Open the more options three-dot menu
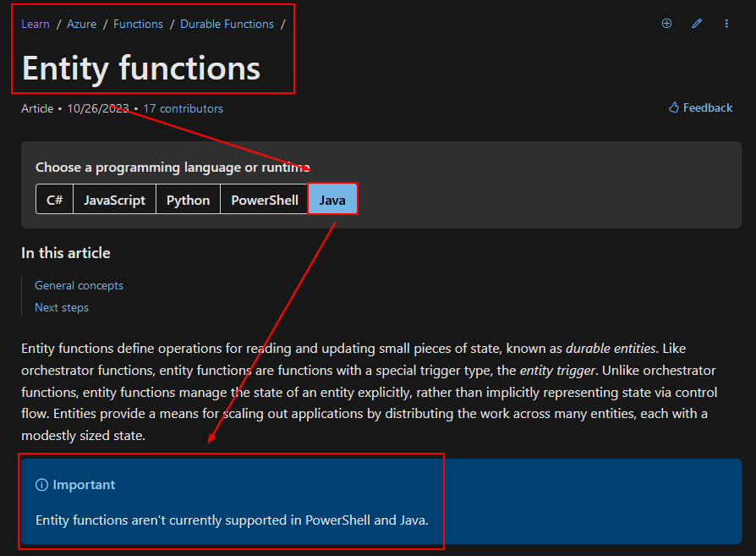756x556 pixels. [726, 23]
